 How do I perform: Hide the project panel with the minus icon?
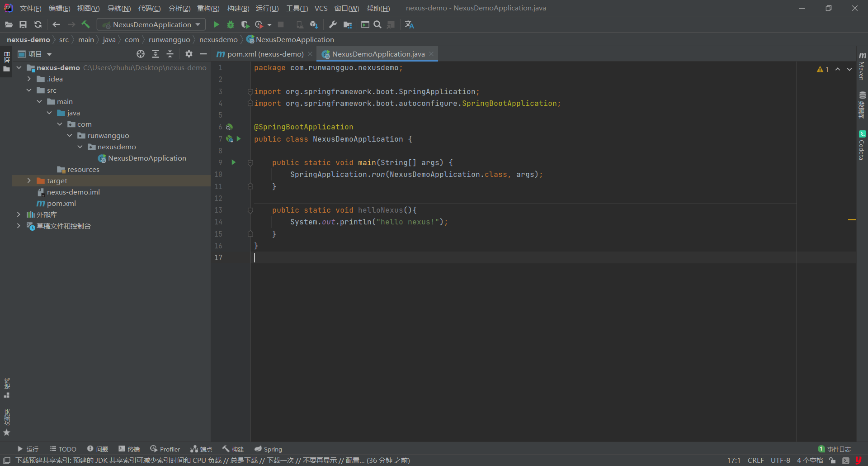point(203,54)
